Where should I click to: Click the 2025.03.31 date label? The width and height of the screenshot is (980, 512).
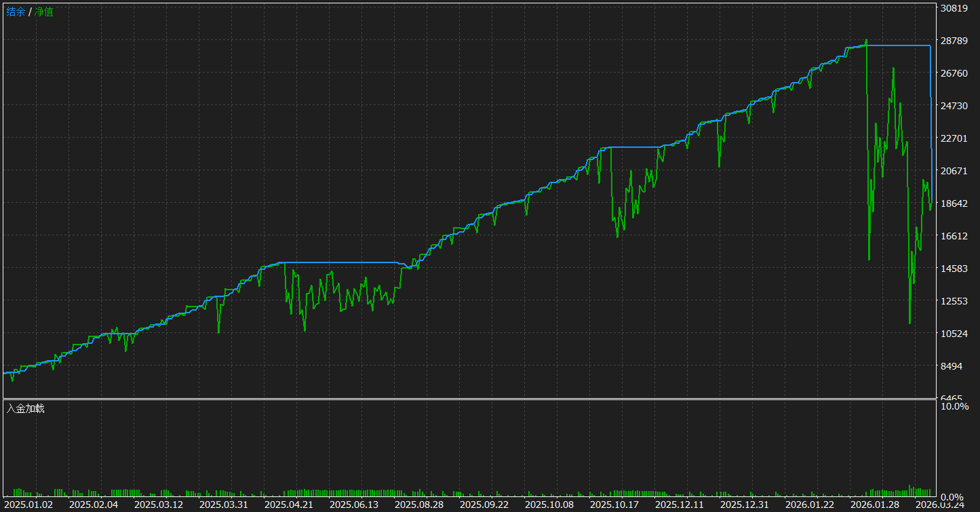224,505
